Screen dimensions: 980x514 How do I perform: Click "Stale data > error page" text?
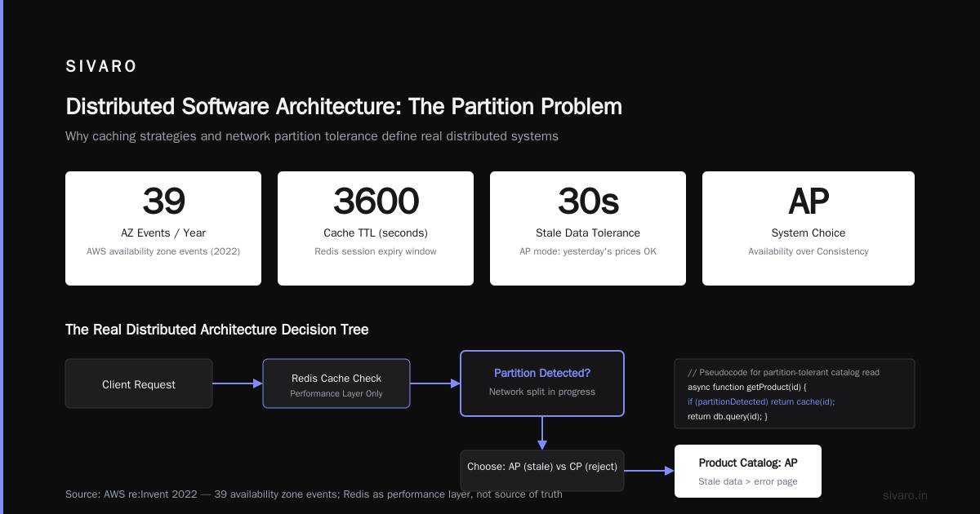[748, 481]
